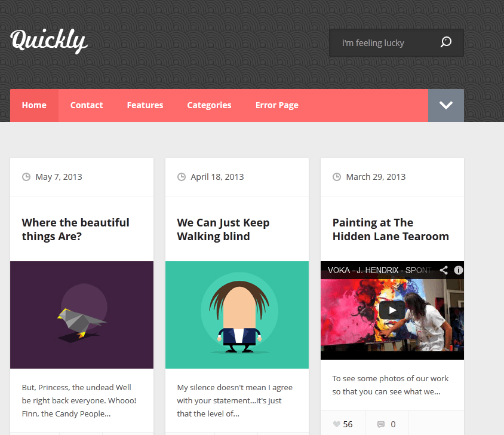Open the Error Page menu item
This screenshot has width=504, height=435.
pyautogui.click(x=276, y=105)
